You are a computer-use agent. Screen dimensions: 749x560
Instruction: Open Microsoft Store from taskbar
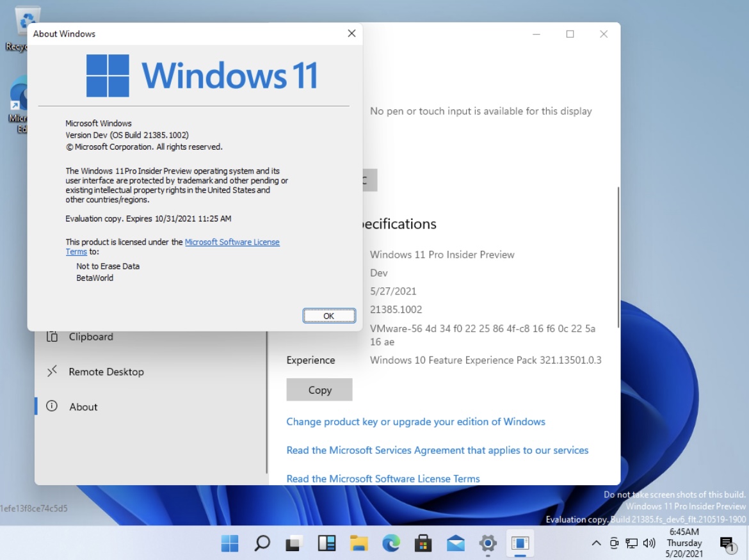point(423,543)
